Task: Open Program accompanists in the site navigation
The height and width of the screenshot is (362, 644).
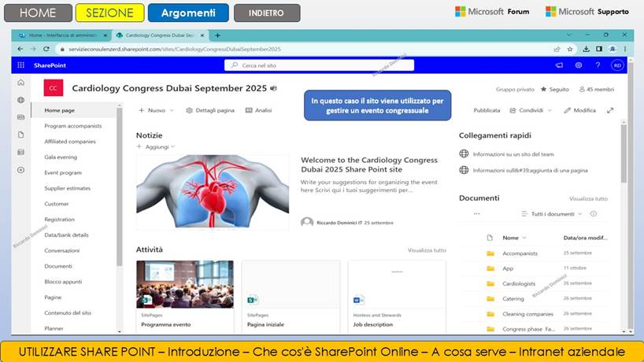Action: tap(72, 126)
